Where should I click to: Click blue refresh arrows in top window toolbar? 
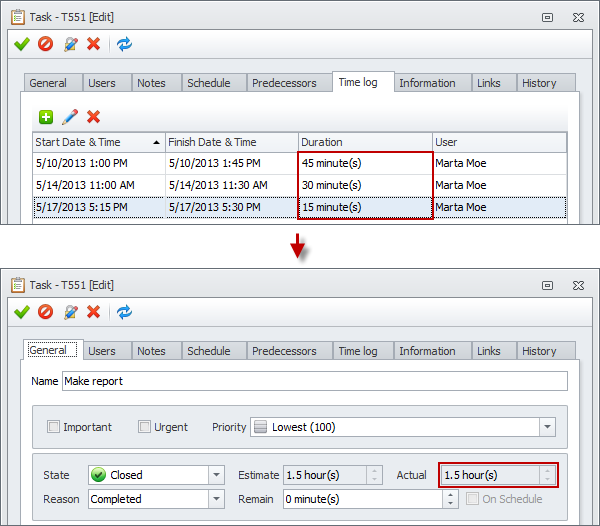coord(124,44)
